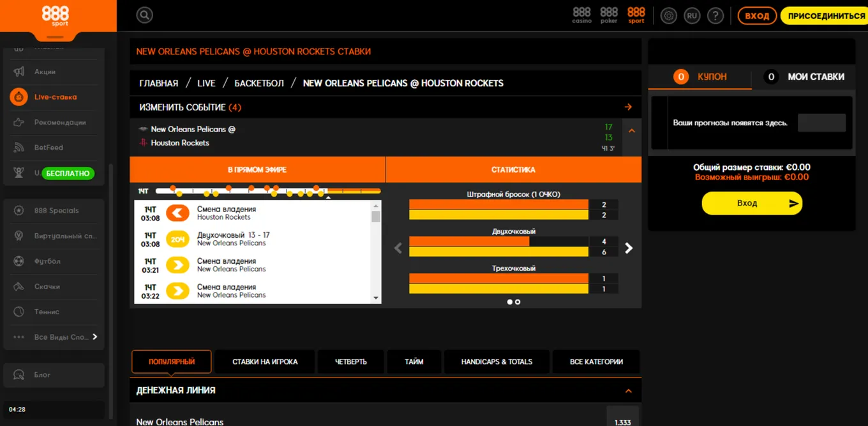
Task: Open the Live-ставка menu item
Action: click(56, 97)
